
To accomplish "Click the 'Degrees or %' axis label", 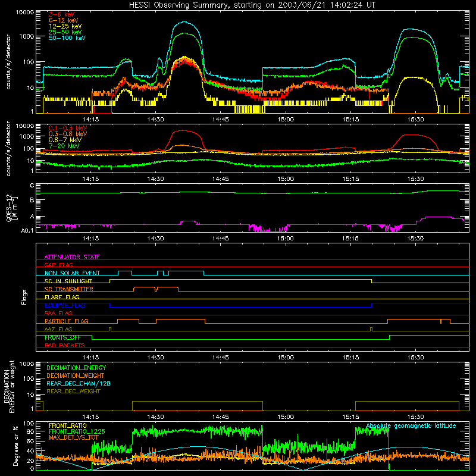I will pos(15,446).
